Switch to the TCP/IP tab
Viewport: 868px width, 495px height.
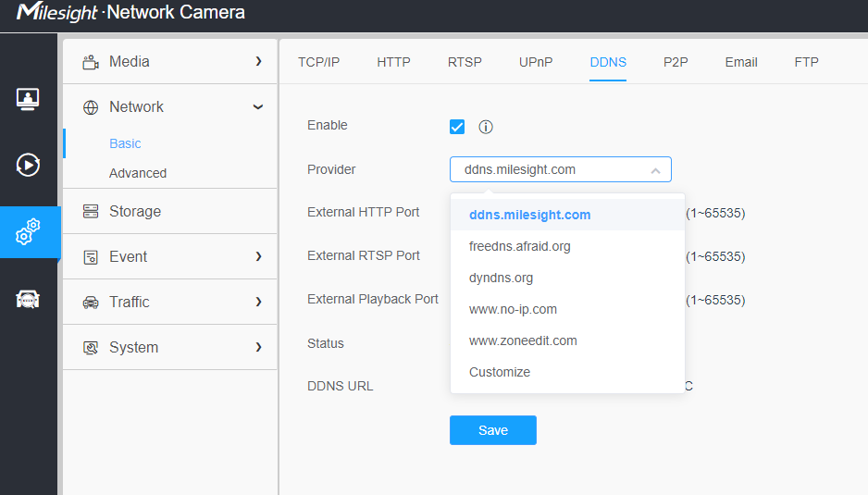(x=319, y=62)
